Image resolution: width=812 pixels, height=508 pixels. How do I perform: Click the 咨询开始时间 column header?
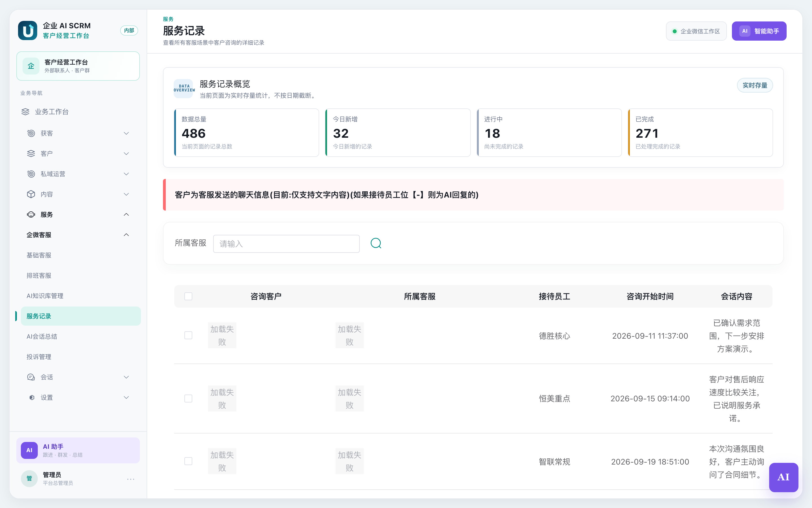coord(650,296)
